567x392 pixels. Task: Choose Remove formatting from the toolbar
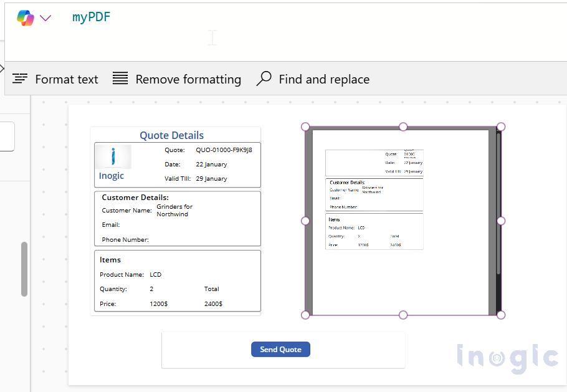(x=188, y=79)
